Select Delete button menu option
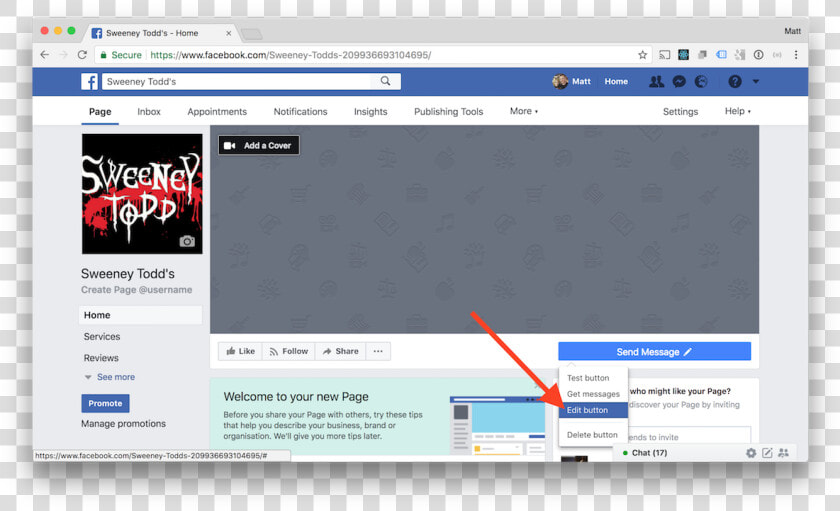Screen dimensions: 840x511 pyautogui.click(x=593, y=434)
